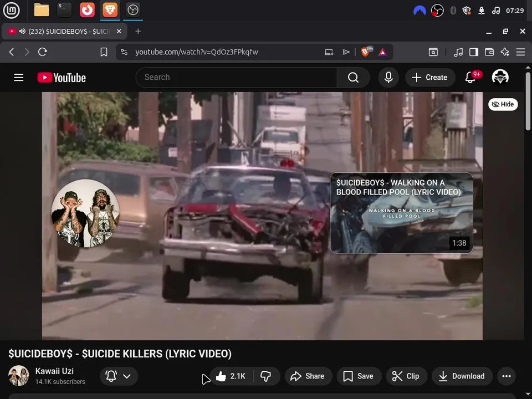Open the Kawaii Uzi channel avatar below the video
Image resolution: width=532 pixels, height=399 pixels.
point(19,376)
